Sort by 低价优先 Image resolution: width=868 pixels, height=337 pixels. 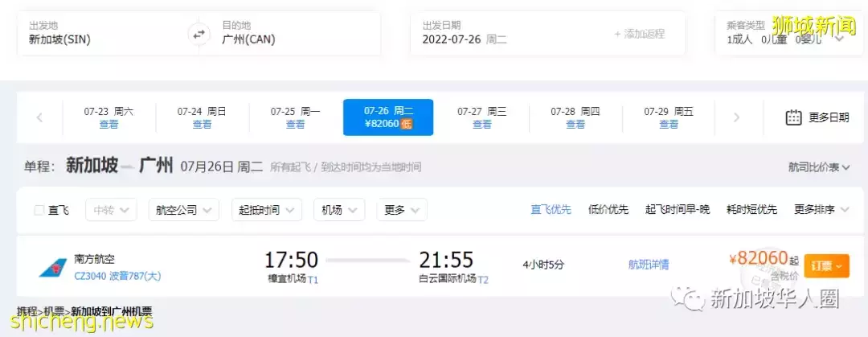[x=608, y=210]
